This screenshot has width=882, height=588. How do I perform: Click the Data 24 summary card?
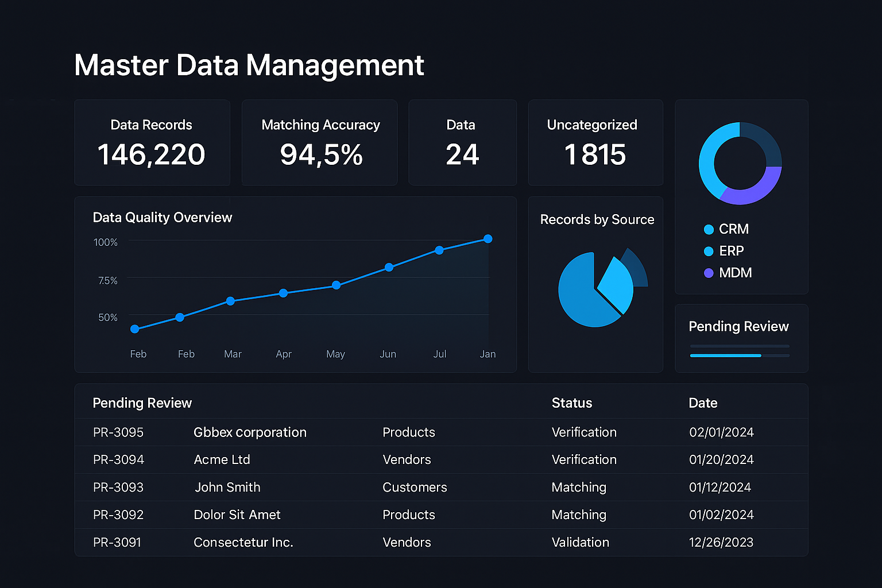click(x=462, y=143)
